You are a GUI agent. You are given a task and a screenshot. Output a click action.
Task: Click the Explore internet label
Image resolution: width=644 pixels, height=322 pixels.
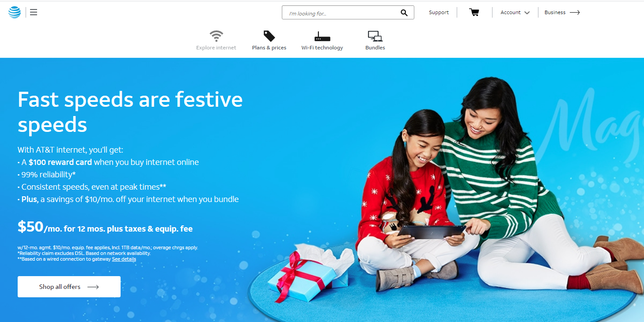tap(216, 48)
